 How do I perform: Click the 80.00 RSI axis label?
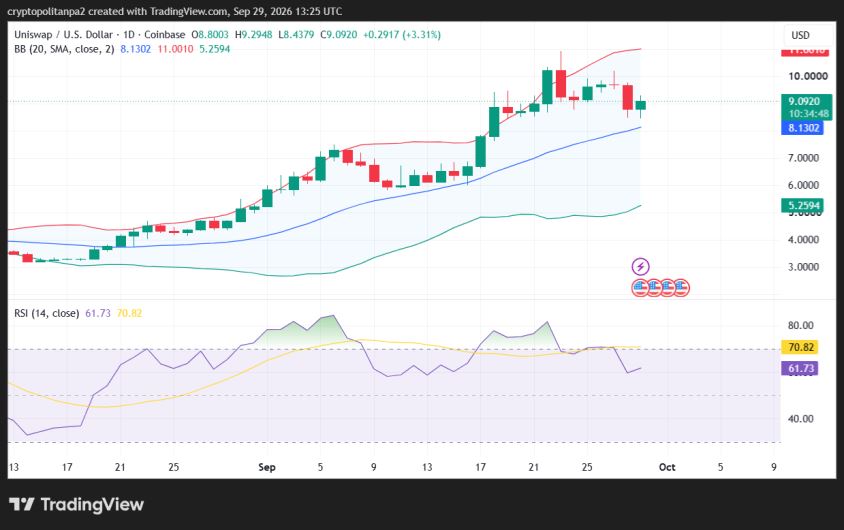tap(800, 326)
